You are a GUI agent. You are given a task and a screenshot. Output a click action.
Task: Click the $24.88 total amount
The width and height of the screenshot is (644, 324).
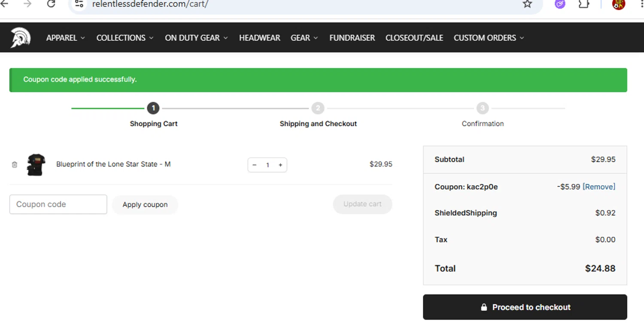pyautogui.click(x=600, y=269)
